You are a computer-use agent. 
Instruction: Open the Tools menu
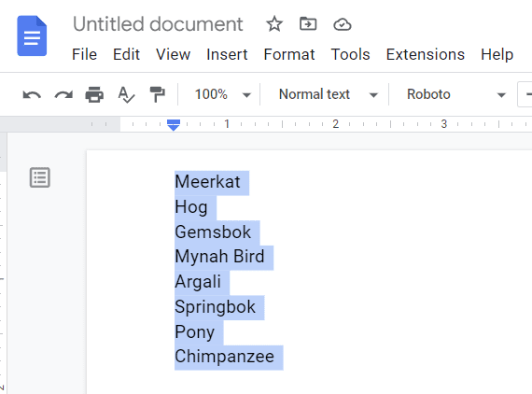[350, 54]
